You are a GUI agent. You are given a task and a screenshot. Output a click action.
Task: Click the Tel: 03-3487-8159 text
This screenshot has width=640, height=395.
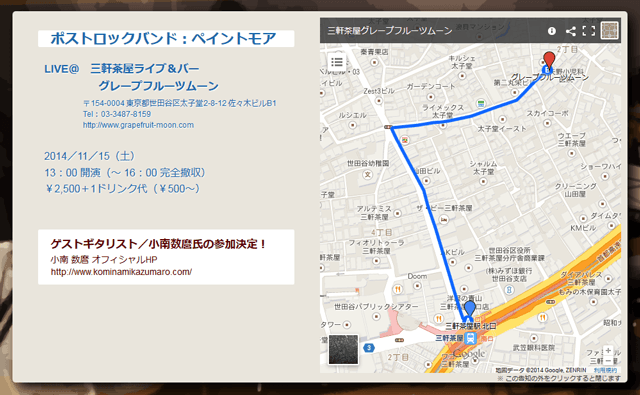[x=117, y=114]
